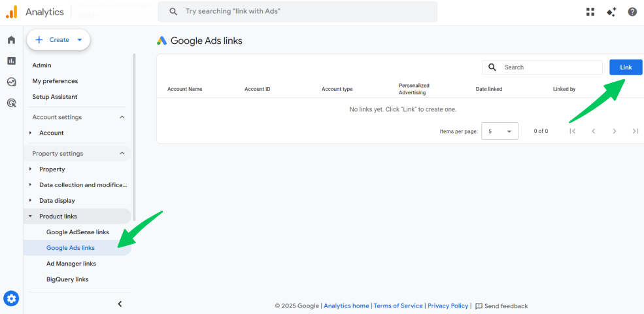Collapse the sidebar with the left chevron
644x314 pixels.
tap(120, 304)
